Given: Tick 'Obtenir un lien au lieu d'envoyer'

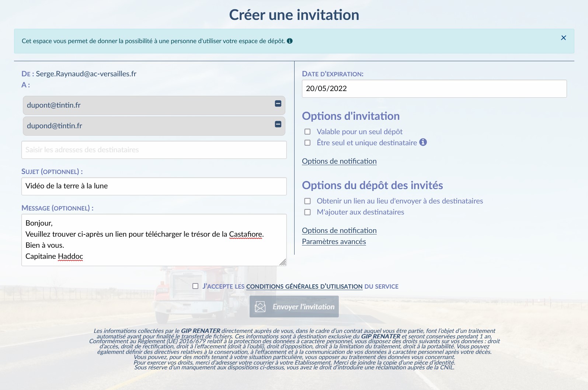Looking at the screenshot, I should pyautogui.click(x=307, y=201).
